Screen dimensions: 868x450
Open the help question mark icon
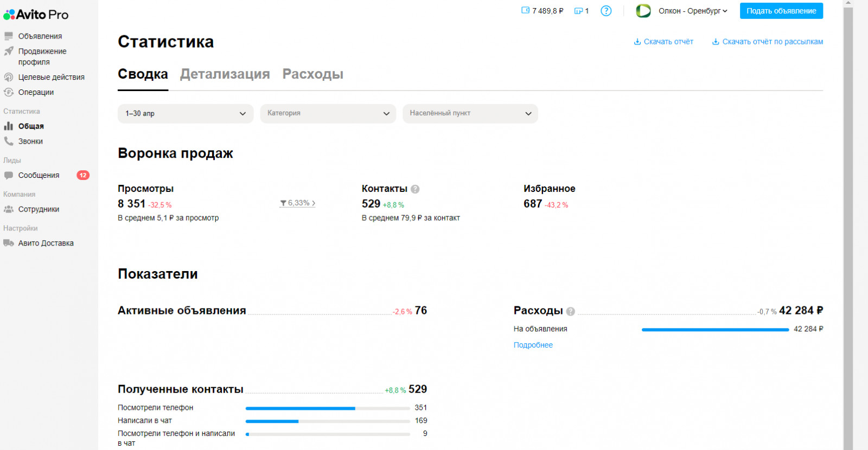[x=606, y=11]
